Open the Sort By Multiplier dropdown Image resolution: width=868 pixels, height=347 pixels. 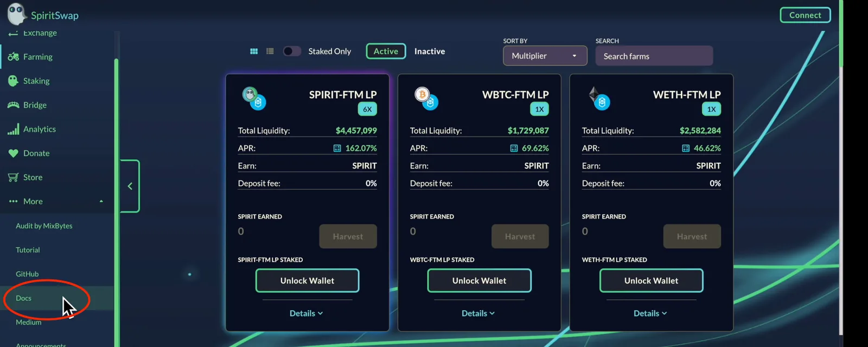coord(545,56)
